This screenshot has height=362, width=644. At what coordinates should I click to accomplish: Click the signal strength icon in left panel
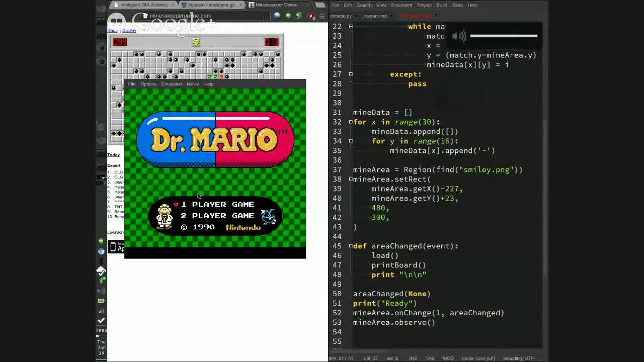(101, 311)
